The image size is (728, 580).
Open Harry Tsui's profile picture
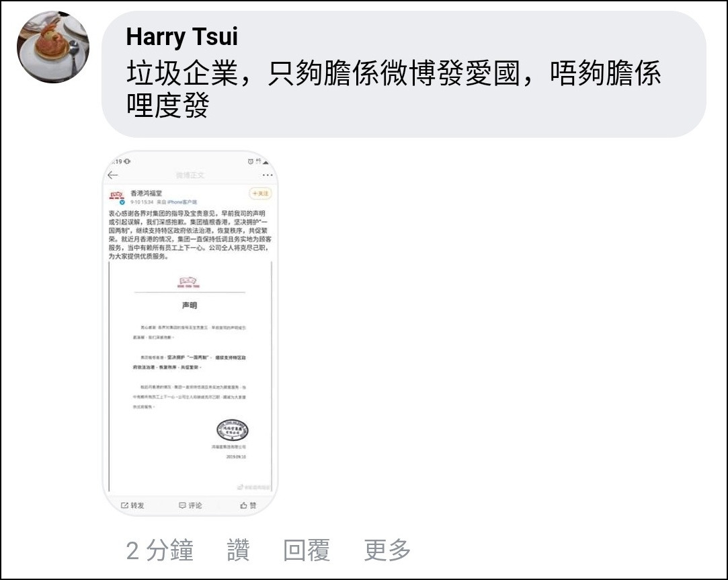tap(53, 47)
